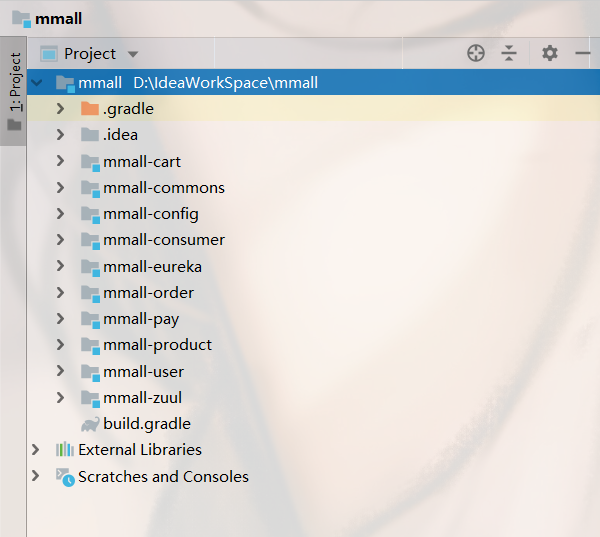This screenshot has width=600, height=537.
Task: Click the mmall-zuul module folder icon
Action: coord(91,398)
